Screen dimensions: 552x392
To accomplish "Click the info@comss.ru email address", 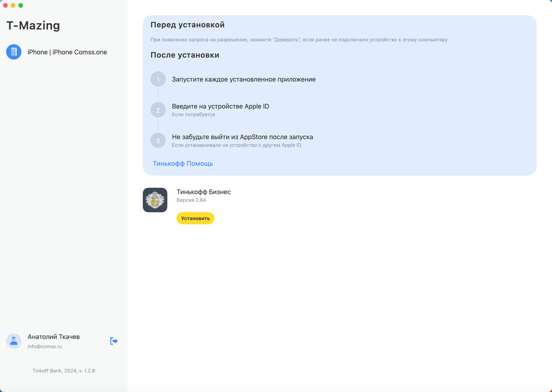I will click(x=45, y=346).
